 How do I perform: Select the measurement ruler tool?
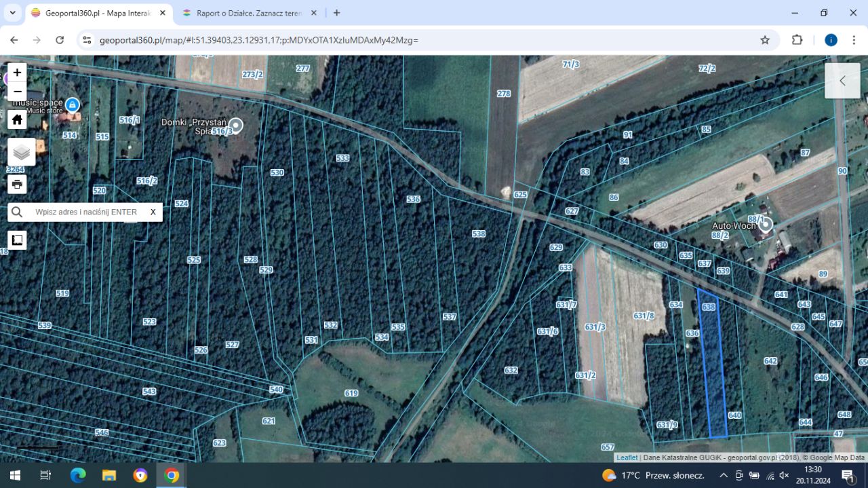coord(17,240)
